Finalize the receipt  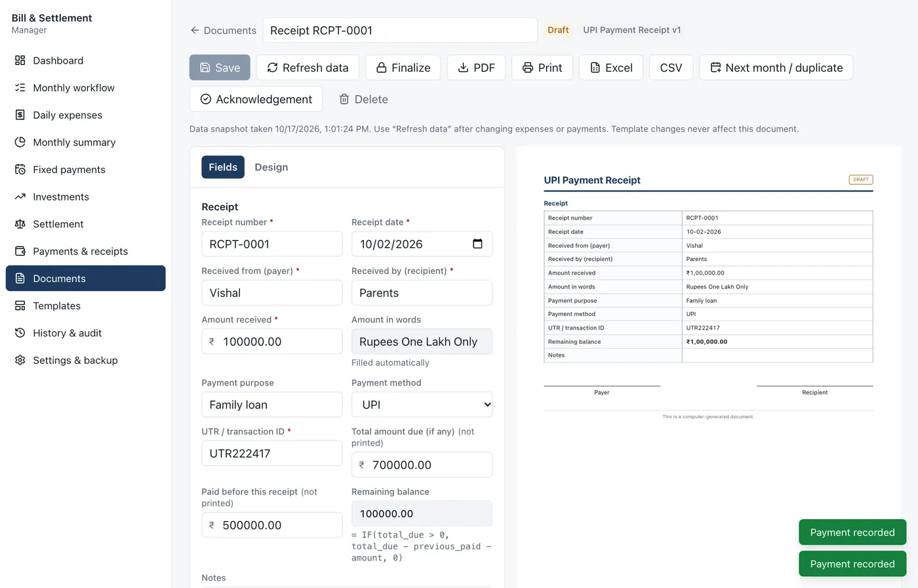point(403,68)
